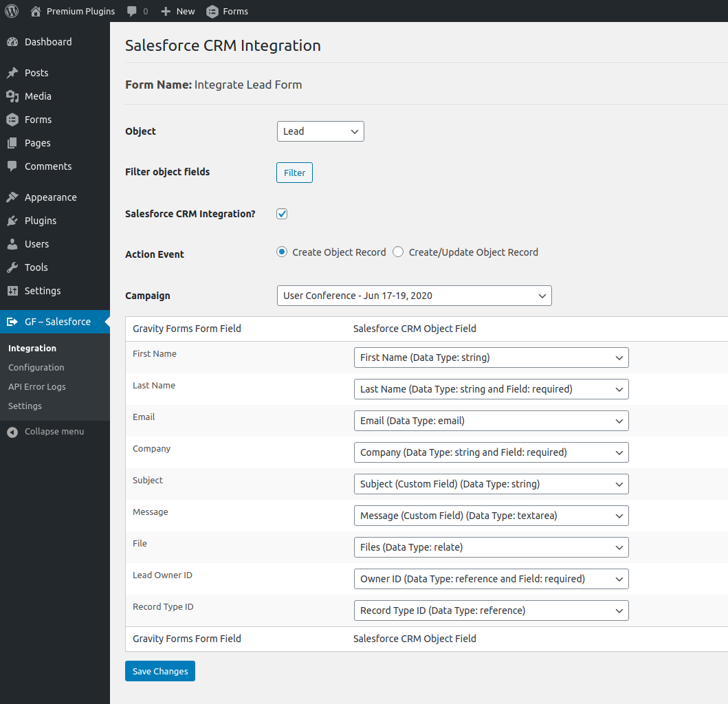728x704 pixels.
Task: Click the home icon beside Premium Plugins
Action: click(36, 11)
